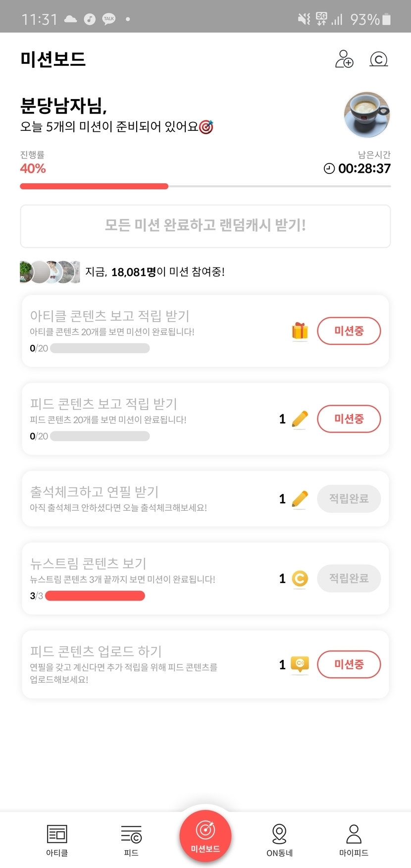Tap the pencil icon on feed content mission
The image size is (411, 868).
pos(300,419)
